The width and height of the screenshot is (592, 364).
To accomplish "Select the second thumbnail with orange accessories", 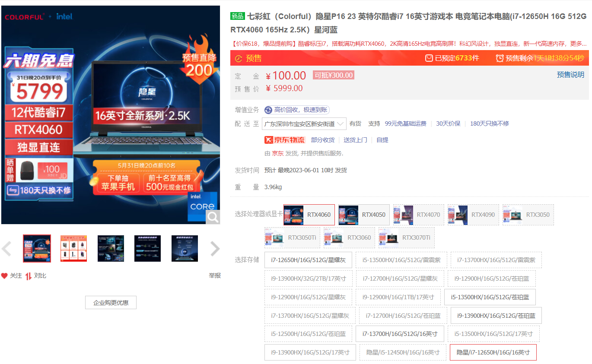I will point(74,248).
